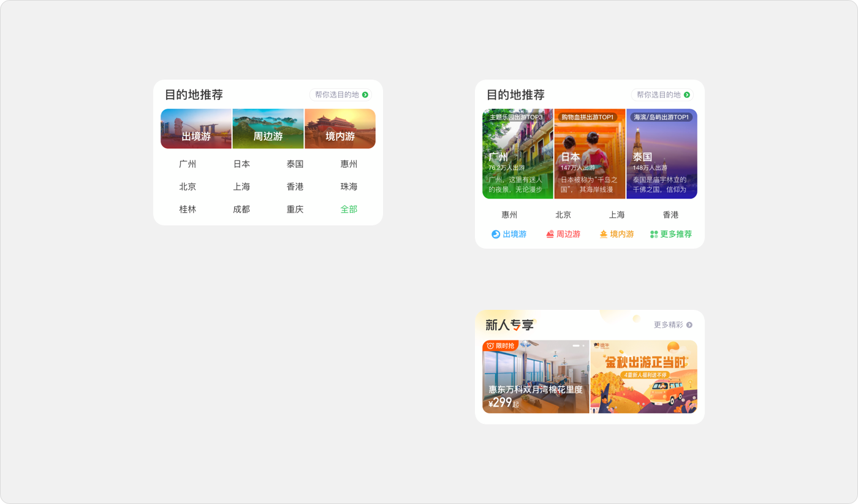The width and height of the screenshot is (858, 504).
Task: Choose 上海 above the orange 境内游 link
Action: point(617,215)
